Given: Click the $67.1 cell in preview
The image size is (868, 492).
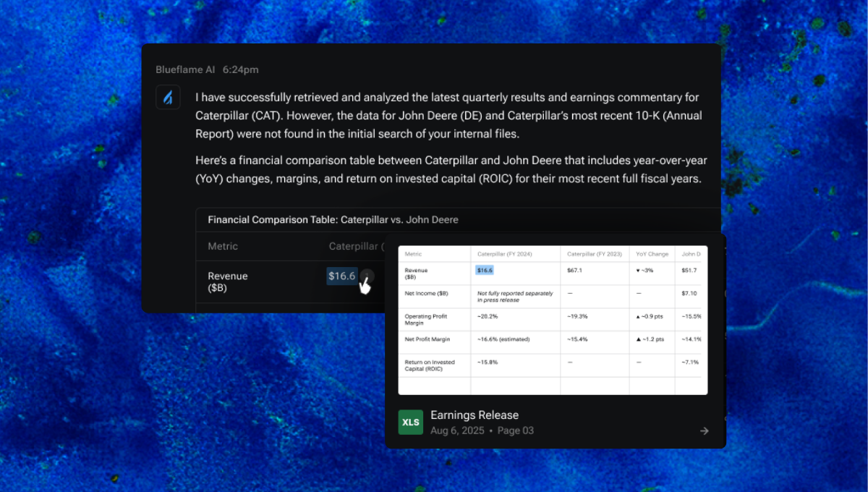Looking at the screenshot, I should [574, 270].
